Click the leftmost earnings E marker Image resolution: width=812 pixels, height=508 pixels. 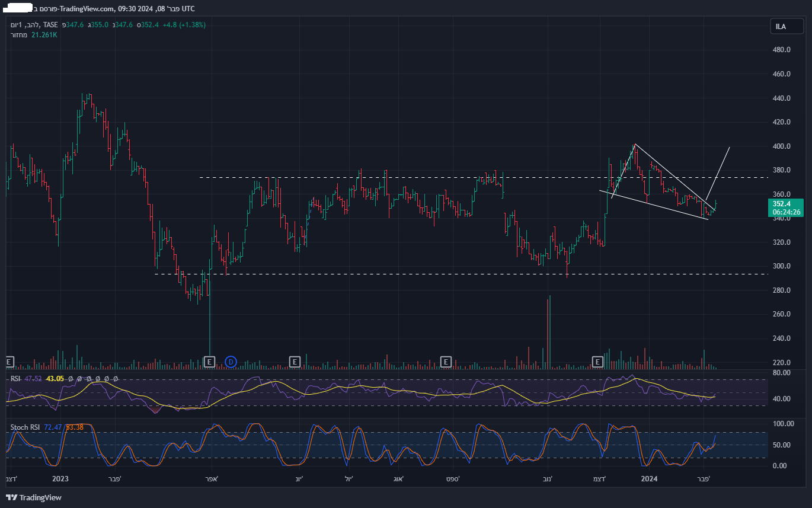(9, 362)
